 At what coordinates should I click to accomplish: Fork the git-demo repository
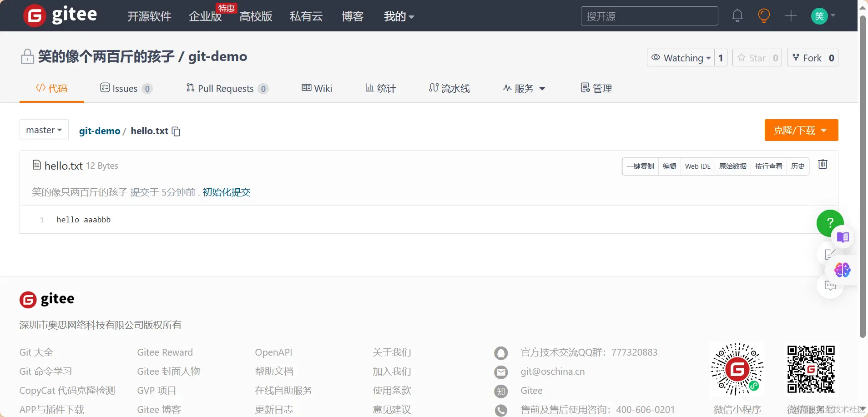(x=806, y=58)
